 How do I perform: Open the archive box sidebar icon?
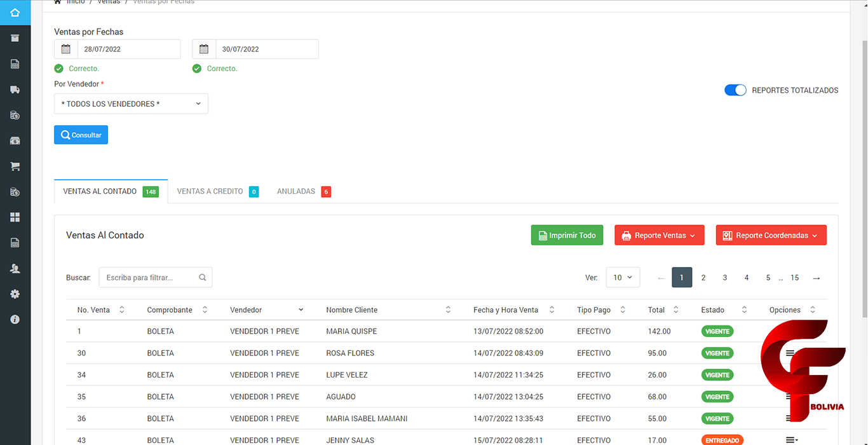click(x=15, y=38)
